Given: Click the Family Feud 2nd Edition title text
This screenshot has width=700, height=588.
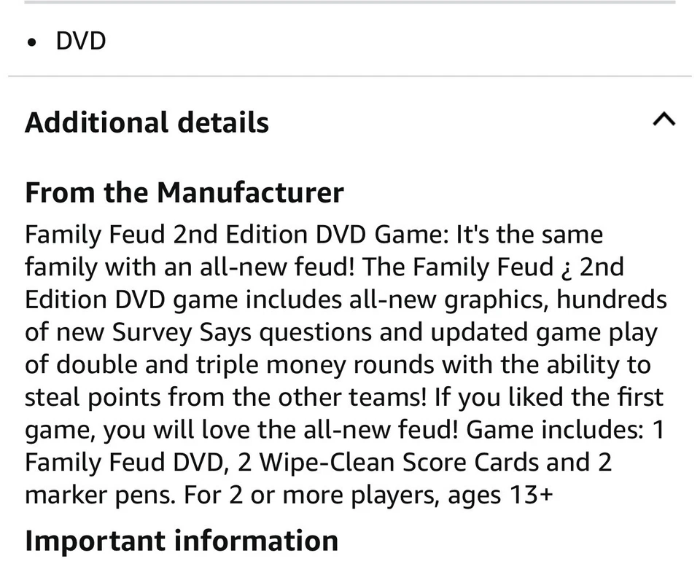Looking at the screenshot, I should [x=182, y=234].
